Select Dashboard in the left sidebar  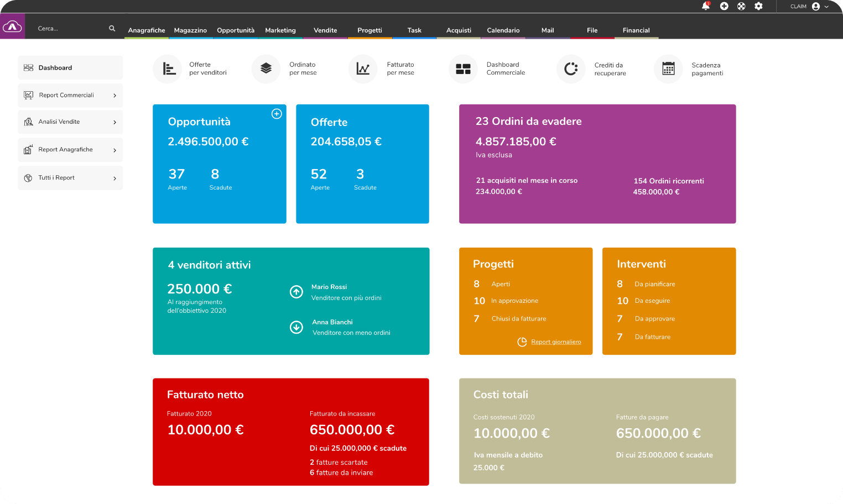click(55, 68)
